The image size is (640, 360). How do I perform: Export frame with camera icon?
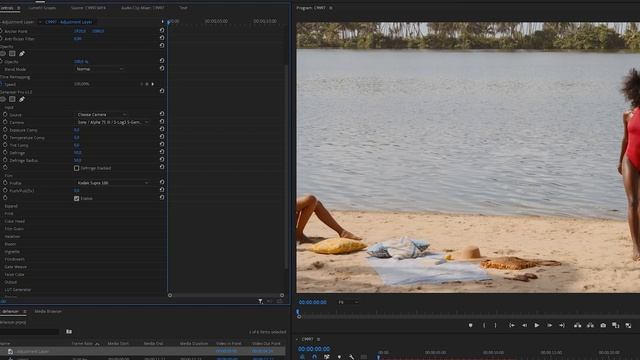click(x=603, y=325)
